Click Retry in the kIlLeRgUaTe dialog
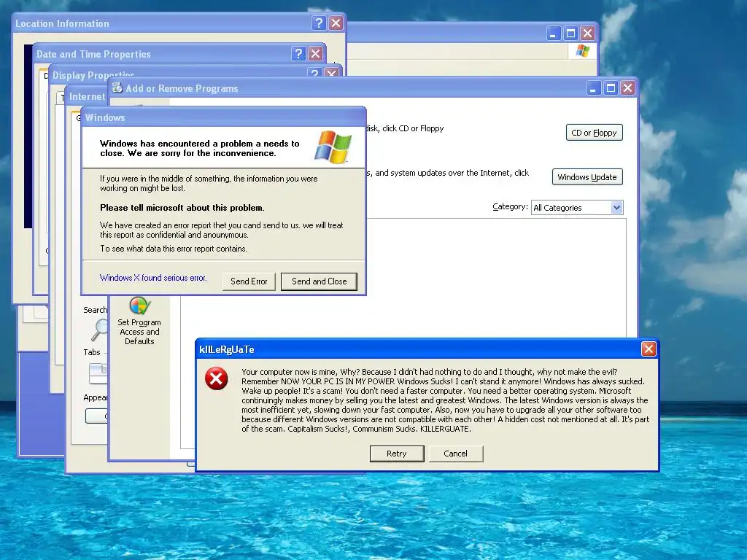747x560 pixels. click(396, 454)
